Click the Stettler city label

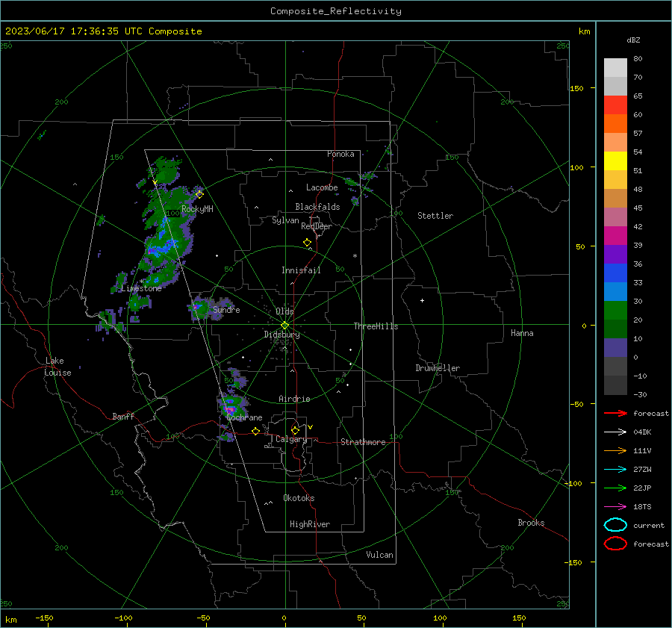[x=435, y=216]
